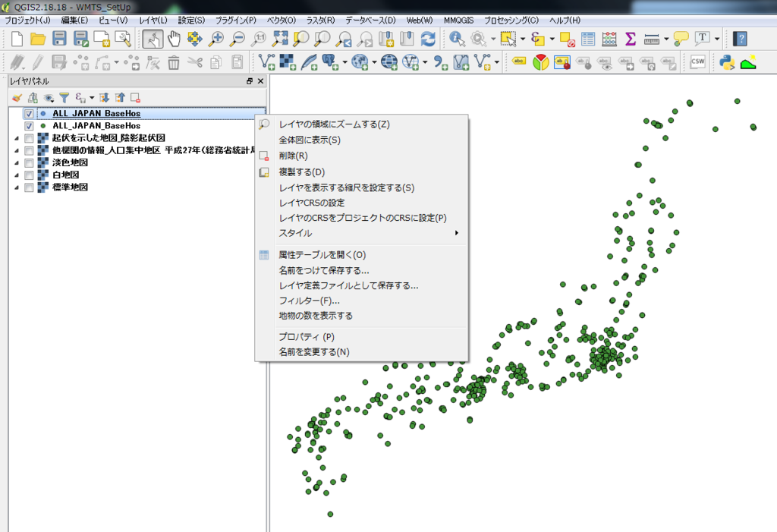Enable the 他機関の情報_人口集中地区 layer checkbox

[29, 151]
